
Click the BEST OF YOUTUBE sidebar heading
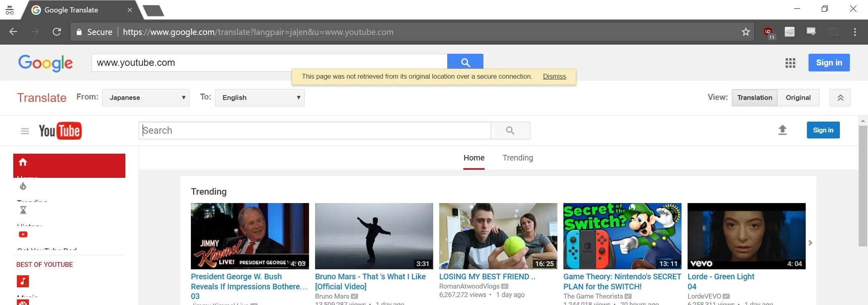[45, 264]
